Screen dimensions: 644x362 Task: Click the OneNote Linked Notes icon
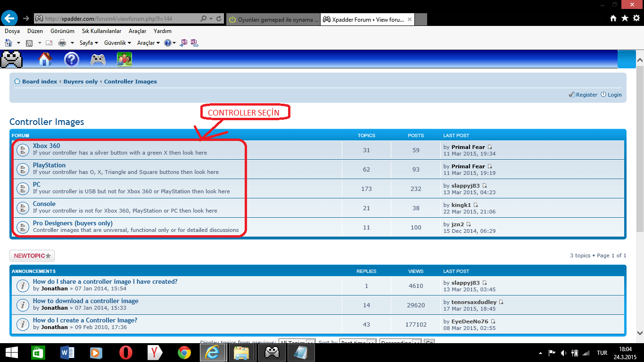pos(194,43)
